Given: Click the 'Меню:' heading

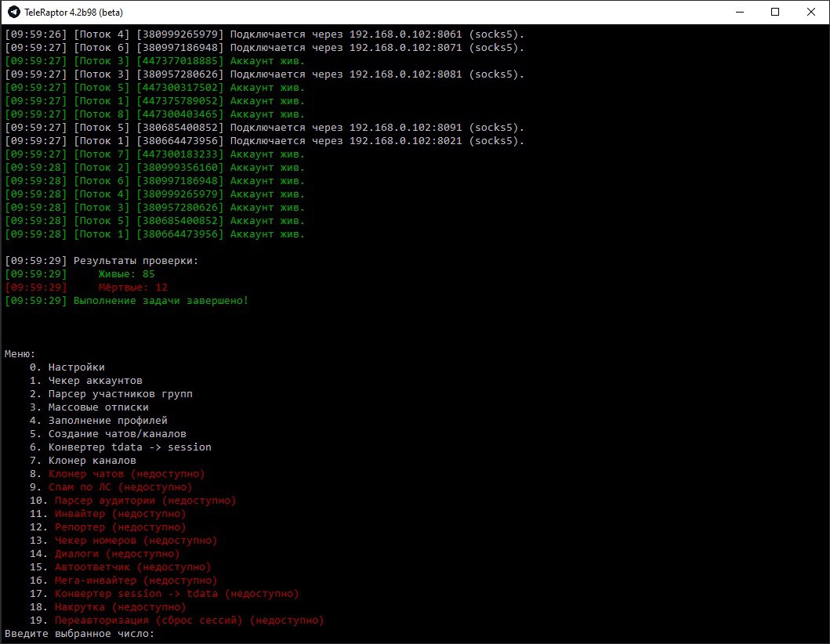Looking at the screenshot, I should (20, 354).
